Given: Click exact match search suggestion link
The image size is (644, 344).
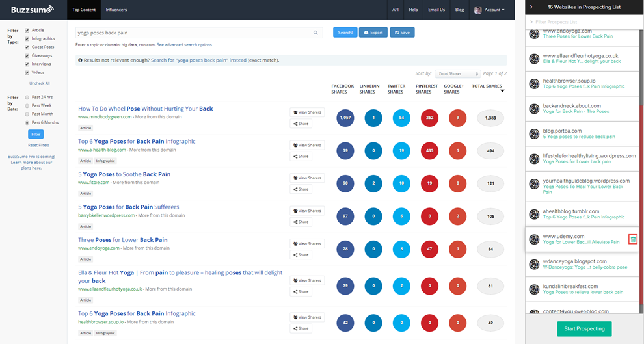Looking at the screenshot, I should click(199, 60).
